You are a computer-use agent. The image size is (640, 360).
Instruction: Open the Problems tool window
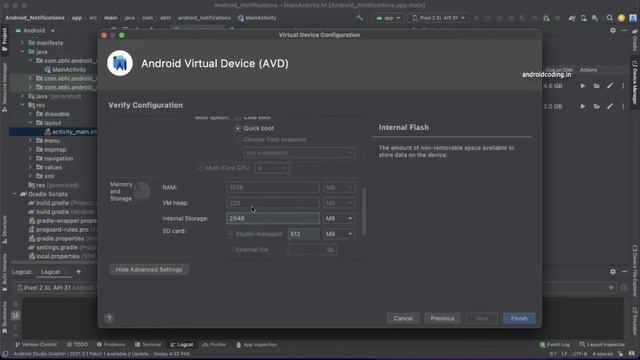[111, 345]
